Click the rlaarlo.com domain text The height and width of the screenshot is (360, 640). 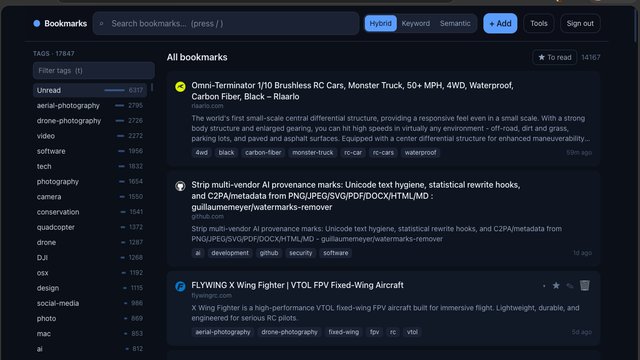point(207,106)
